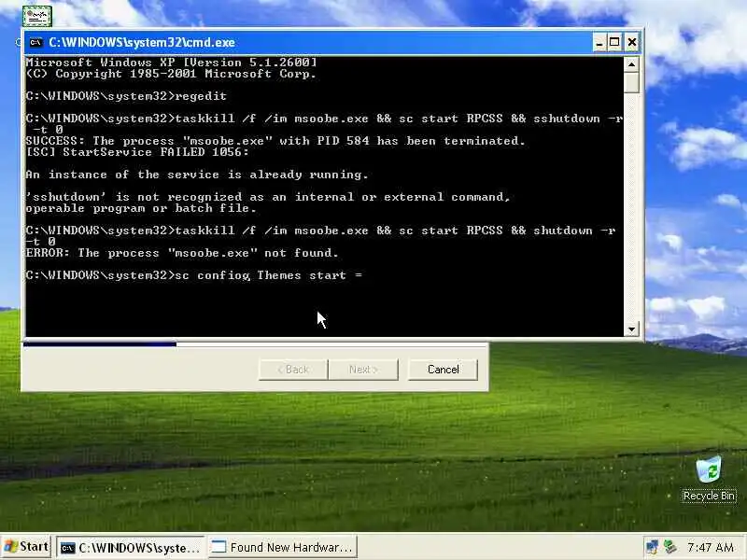This screenshot has width=747, height=560.
Task: Click the 'sc config Themes start =' command line
Action: tap(194, 275)
